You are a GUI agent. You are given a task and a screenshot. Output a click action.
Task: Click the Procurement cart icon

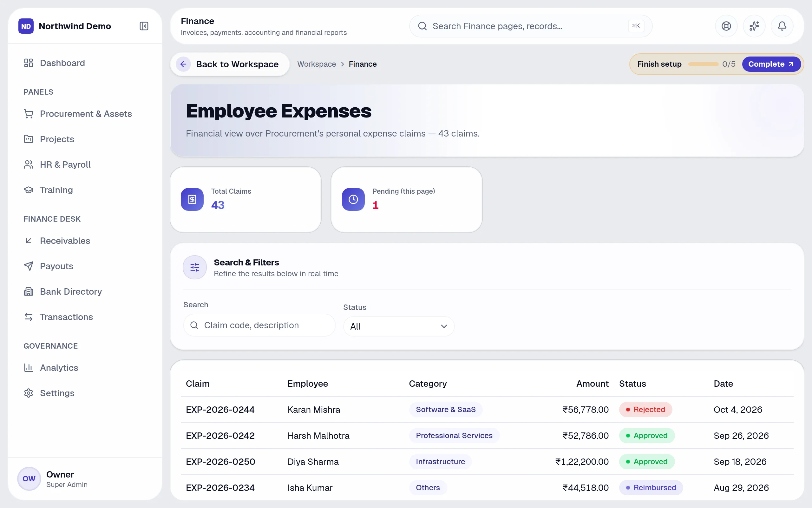tap(29, 114)
